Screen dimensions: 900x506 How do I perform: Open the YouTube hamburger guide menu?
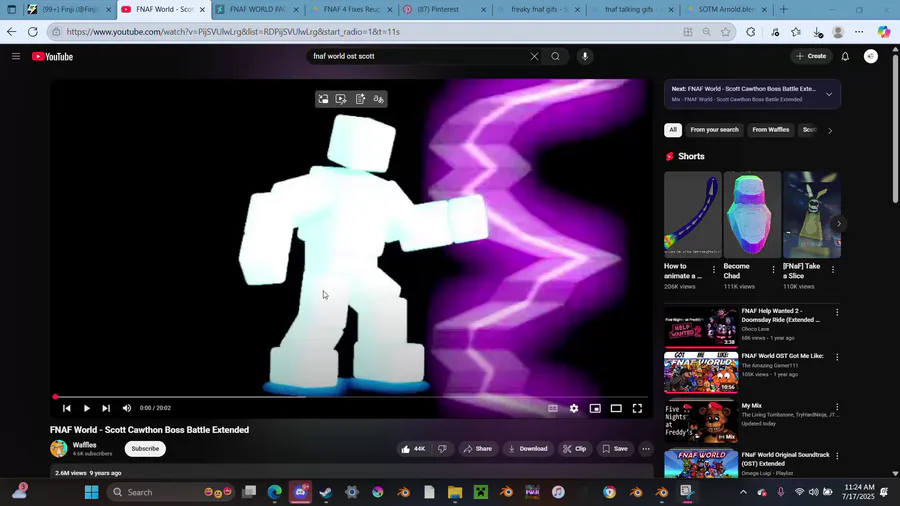(x=16, y=56)
